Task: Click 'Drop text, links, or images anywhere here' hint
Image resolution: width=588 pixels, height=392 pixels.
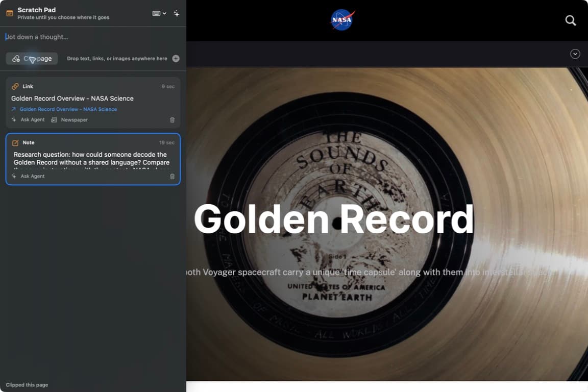Action: [x=117, y=59]
